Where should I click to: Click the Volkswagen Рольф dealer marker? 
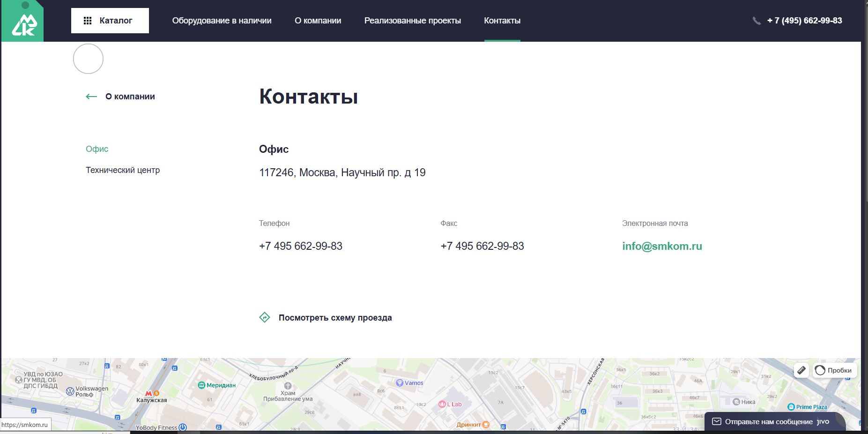coord(87,391)
